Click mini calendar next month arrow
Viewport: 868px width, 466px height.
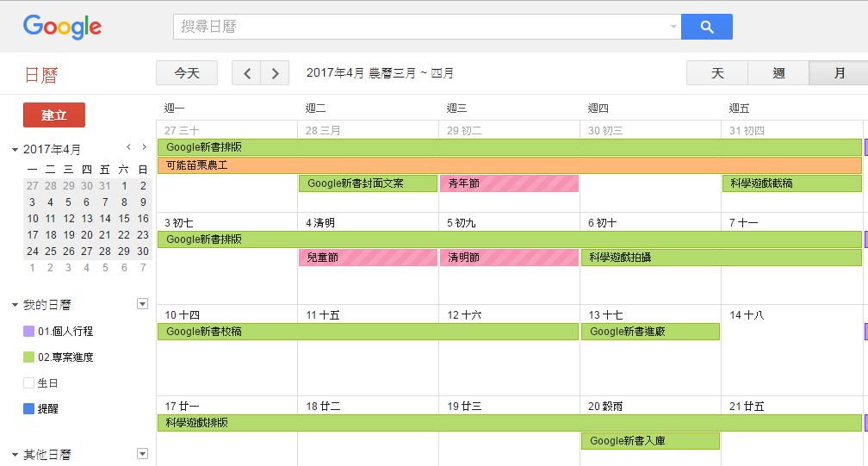click(x=144, y=147)
